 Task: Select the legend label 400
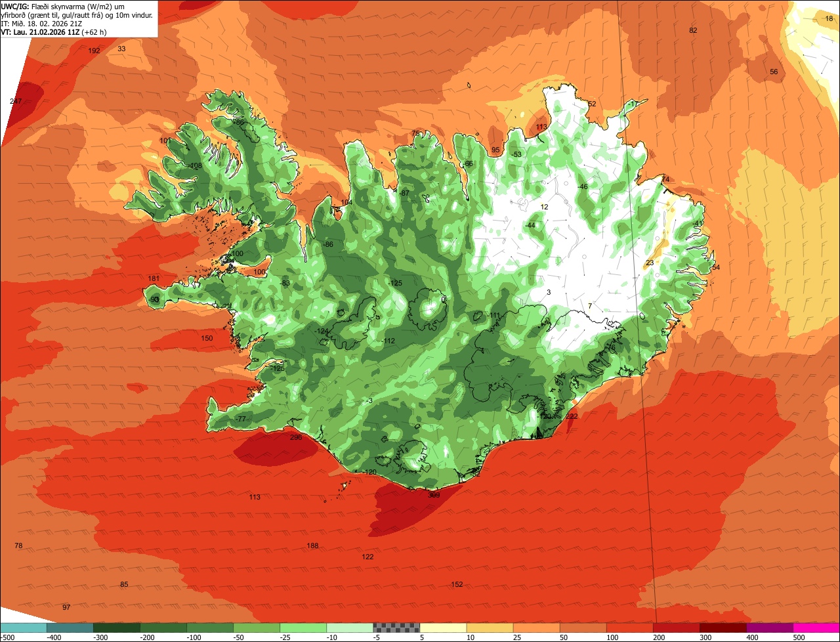(752, 637)
